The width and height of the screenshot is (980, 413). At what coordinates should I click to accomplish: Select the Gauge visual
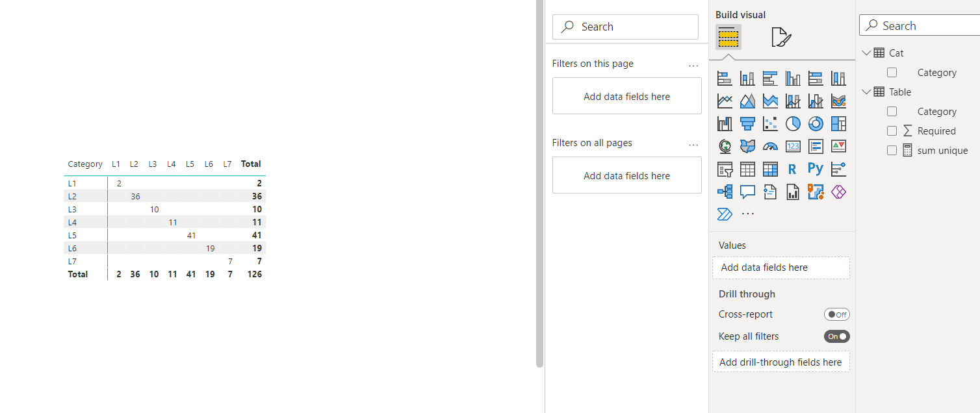[x=770, y=146]
